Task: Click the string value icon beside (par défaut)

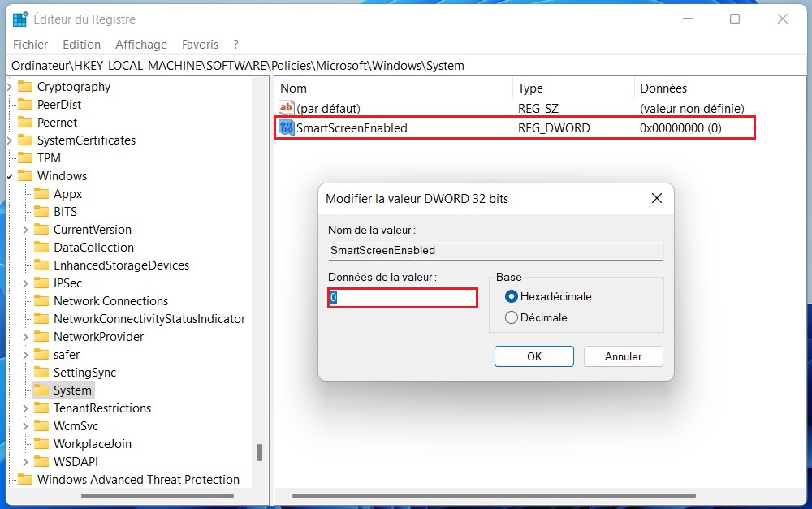Action: click(287, 108)
